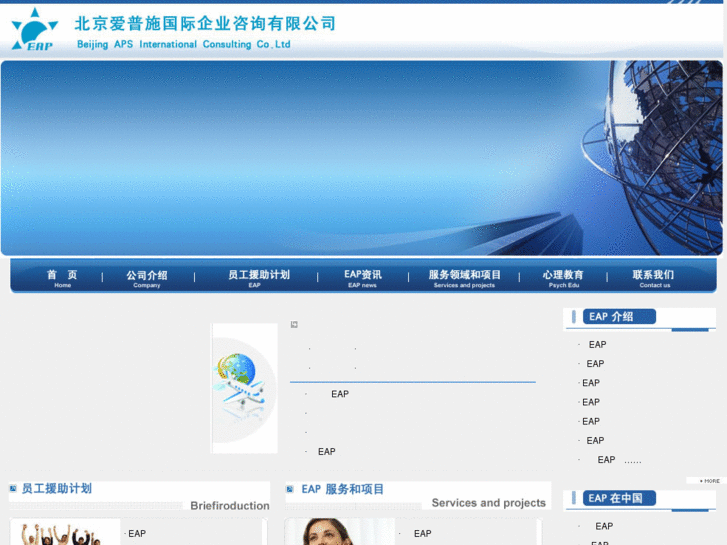727x545 pixels.
Task: Open 联系我们 Contact us page
Action: tap(653, 278)
